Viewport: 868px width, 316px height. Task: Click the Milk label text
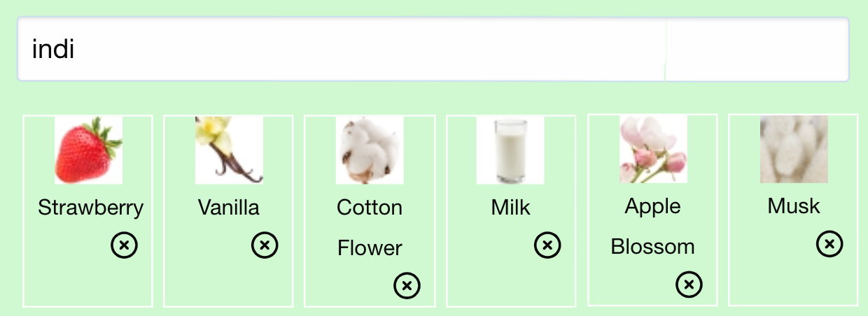click(510, 208)
